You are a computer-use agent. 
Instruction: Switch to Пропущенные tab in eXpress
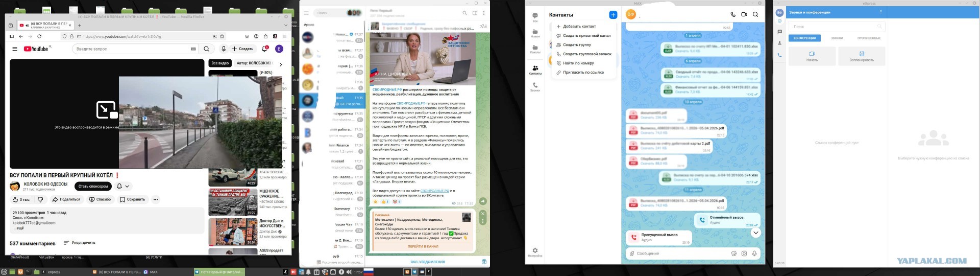pyautogui.click(x=869, y=38)
